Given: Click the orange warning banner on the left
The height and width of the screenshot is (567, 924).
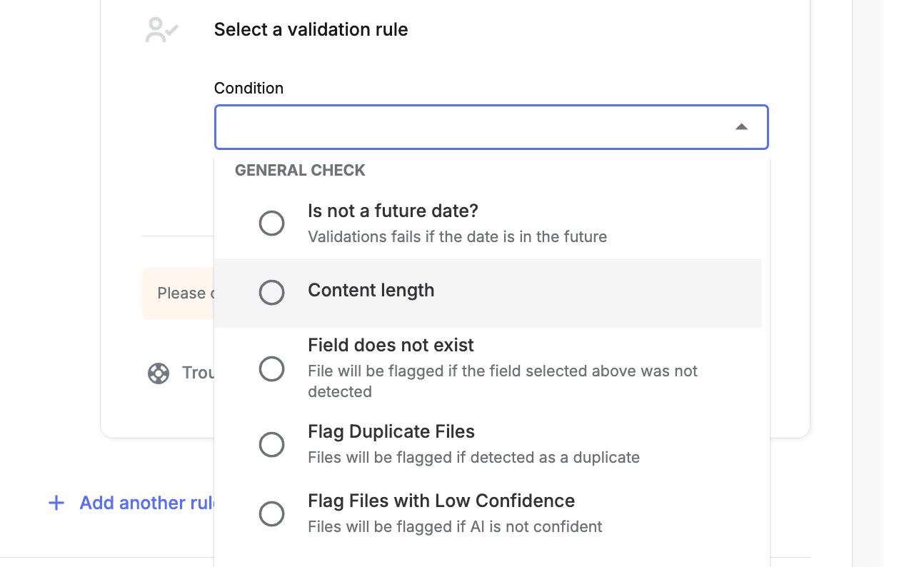Looking at the screenshot, I should point(178,293).
